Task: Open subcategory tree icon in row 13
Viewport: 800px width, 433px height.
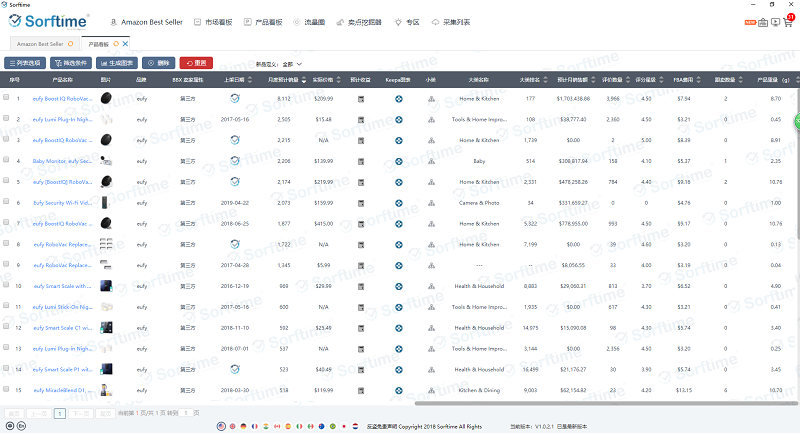Action: click(431, 349)
